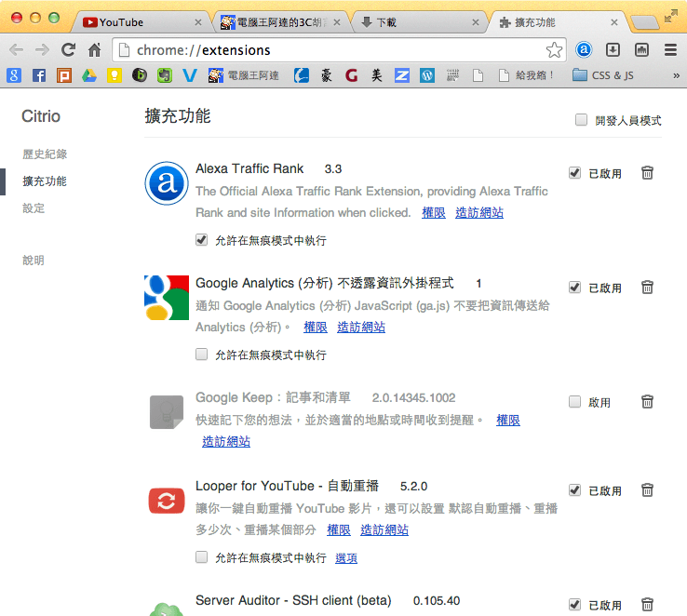Image resolution: width=687 pixels, height=616 pixels.
Task: Open 歷史紀錄 in the sidebar
Action: pos(45,154)
